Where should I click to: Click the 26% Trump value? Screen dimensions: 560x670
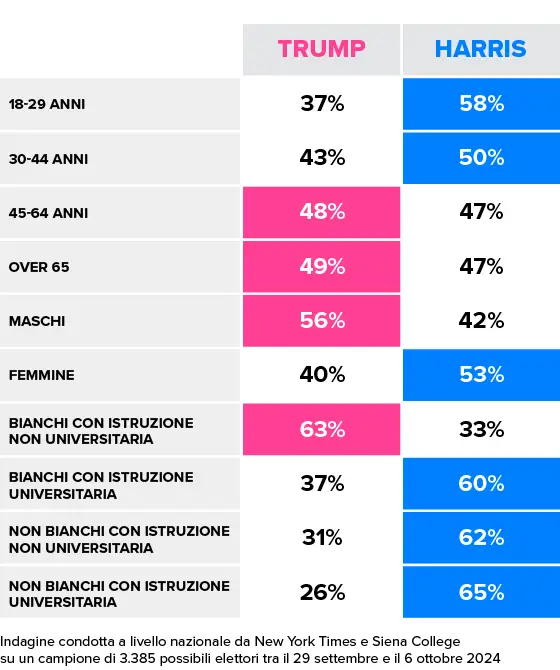point(322,592)
